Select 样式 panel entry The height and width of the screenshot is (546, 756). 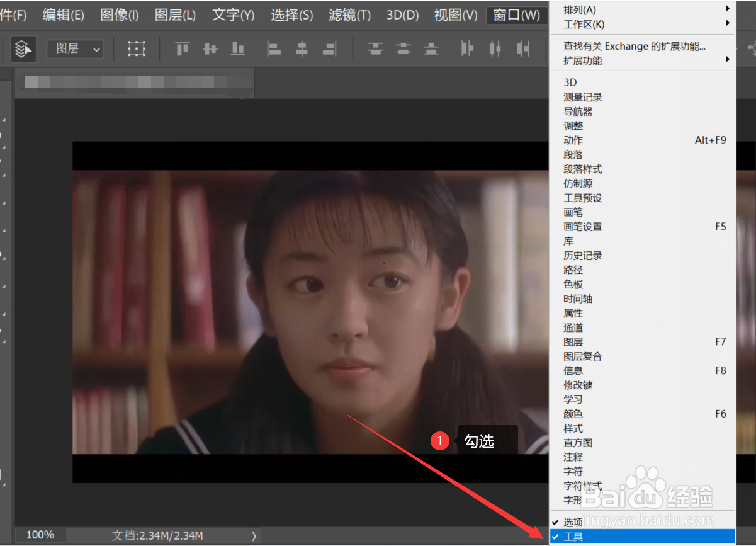click(x=642, y=428)
